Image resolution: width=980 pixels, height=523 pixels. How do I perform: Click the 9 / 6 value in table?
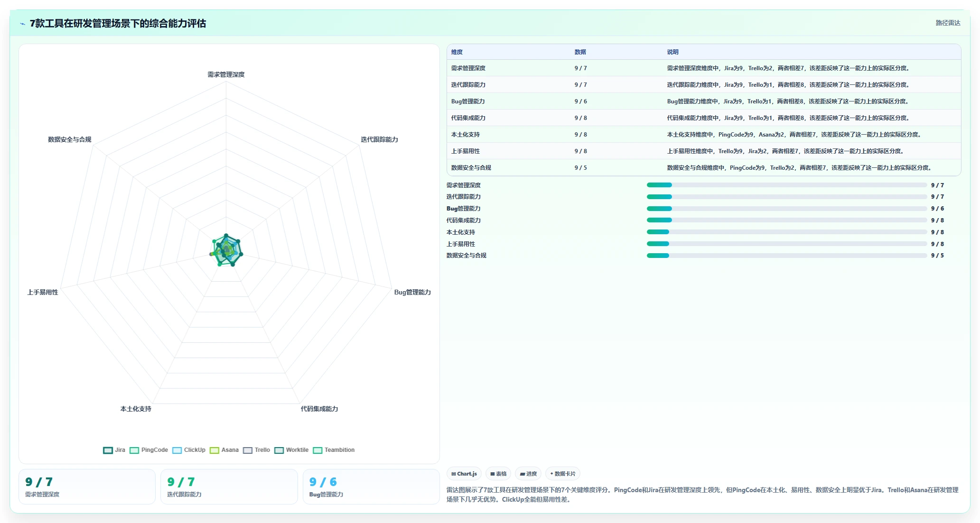point(580,101)
